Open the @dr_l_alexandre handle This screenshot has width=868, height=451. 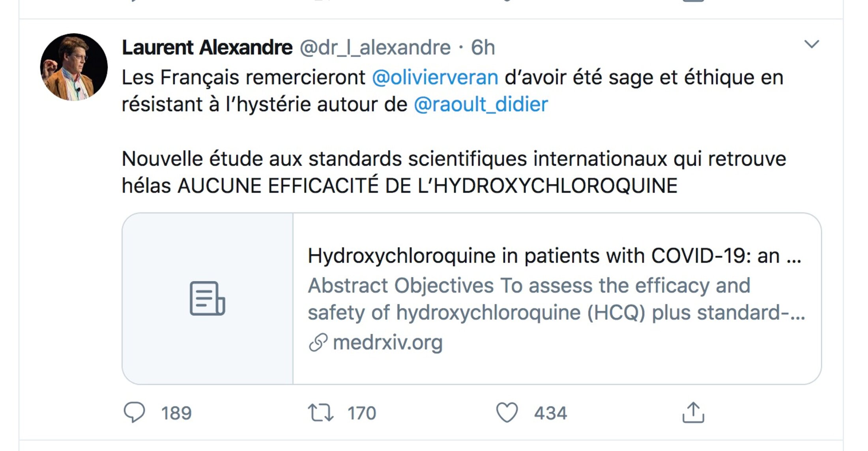point(375,48)
